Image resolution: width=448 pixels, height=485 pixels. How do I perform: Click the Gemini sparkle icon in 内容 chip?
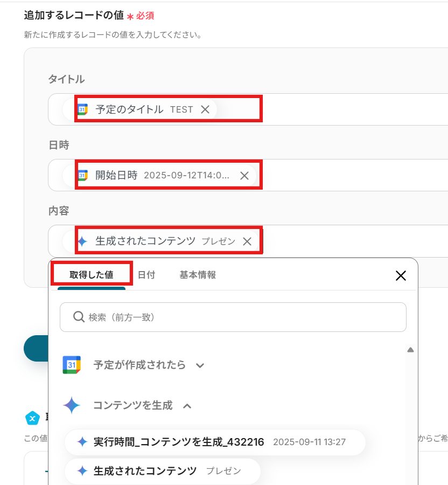click(x=82, y=241)
